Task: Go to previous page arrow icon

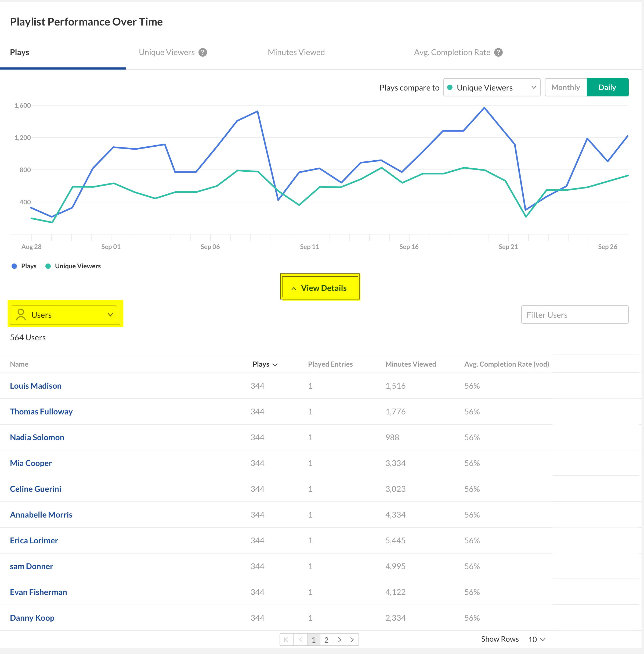Action: [x=300, y=639]
